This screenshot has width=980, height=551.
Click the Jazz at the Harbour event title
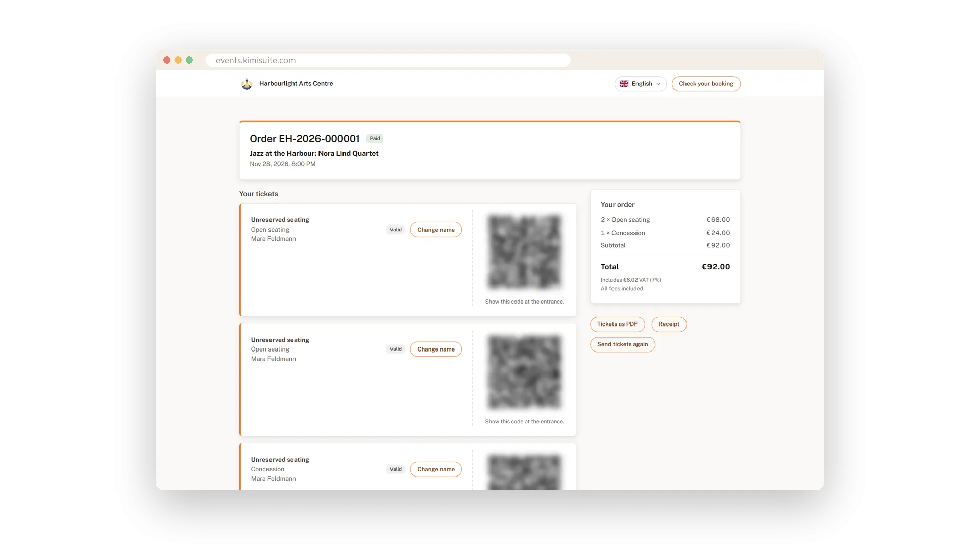tap(314, 153)
